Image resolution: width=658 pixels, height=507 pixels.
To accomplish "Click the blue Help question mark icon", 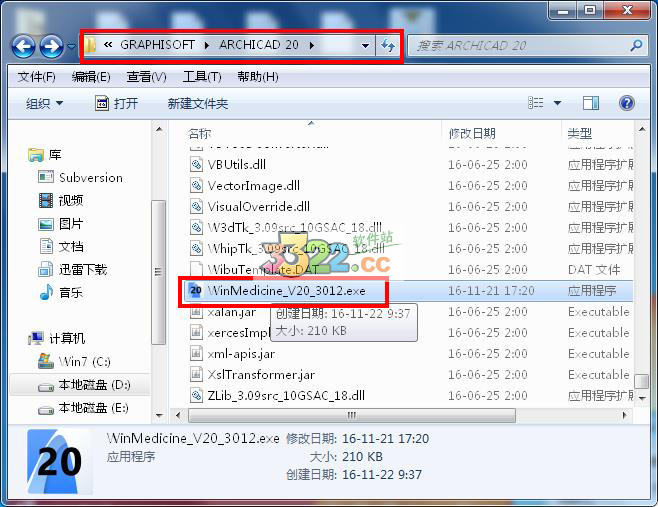I will click(x=627, y=103).
